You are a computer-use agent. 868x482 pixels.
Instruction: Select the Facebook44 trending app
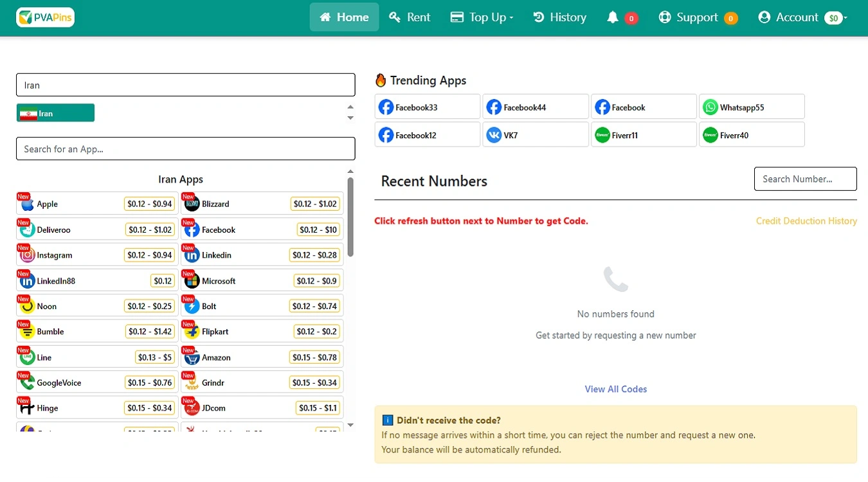tap(536, 107)
